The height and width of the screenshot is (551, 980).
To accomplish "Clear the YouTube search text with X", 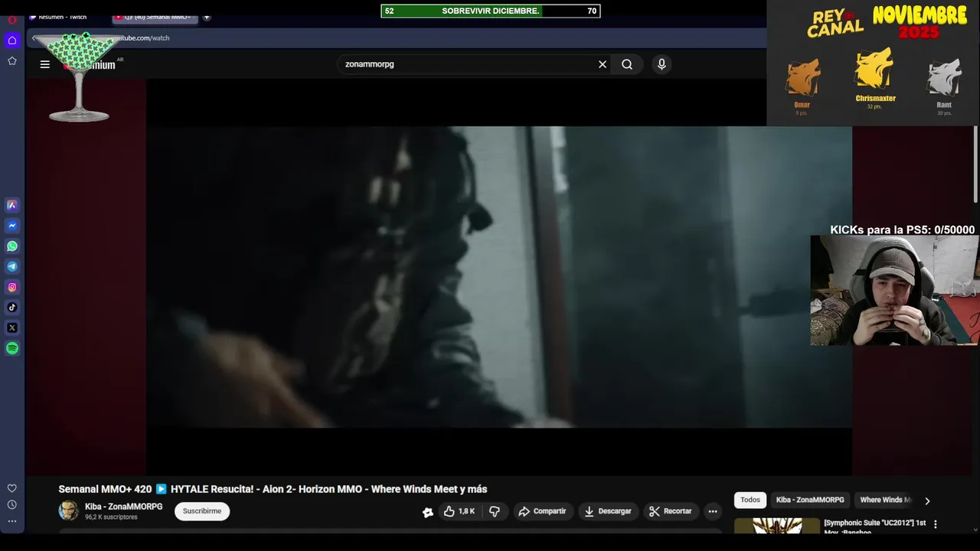I will pos(603,64).
